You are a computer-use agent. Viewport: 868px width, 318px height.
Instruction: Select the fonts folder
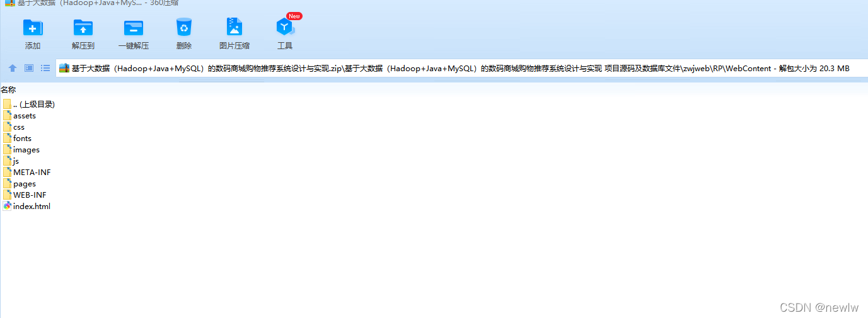pyautogui.click(x=17, y=139)
